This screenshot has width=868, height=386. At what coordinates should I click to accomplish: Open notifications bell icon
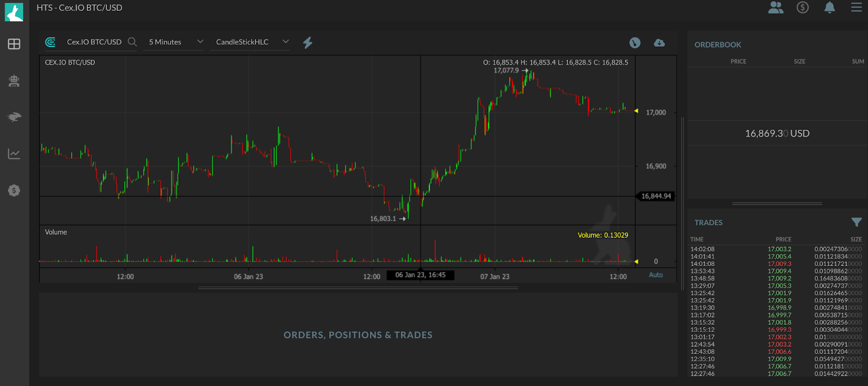[x=829, y=8]
